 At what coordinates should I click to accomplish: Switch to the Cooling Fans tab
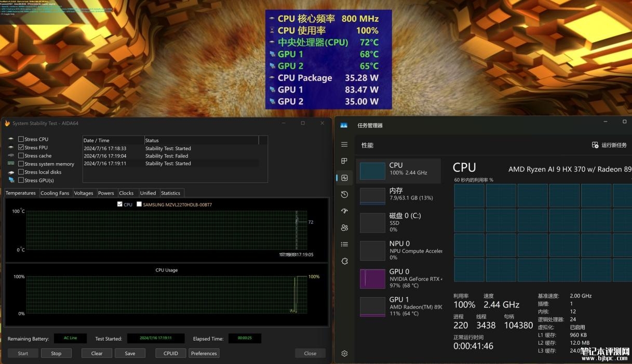55,193
